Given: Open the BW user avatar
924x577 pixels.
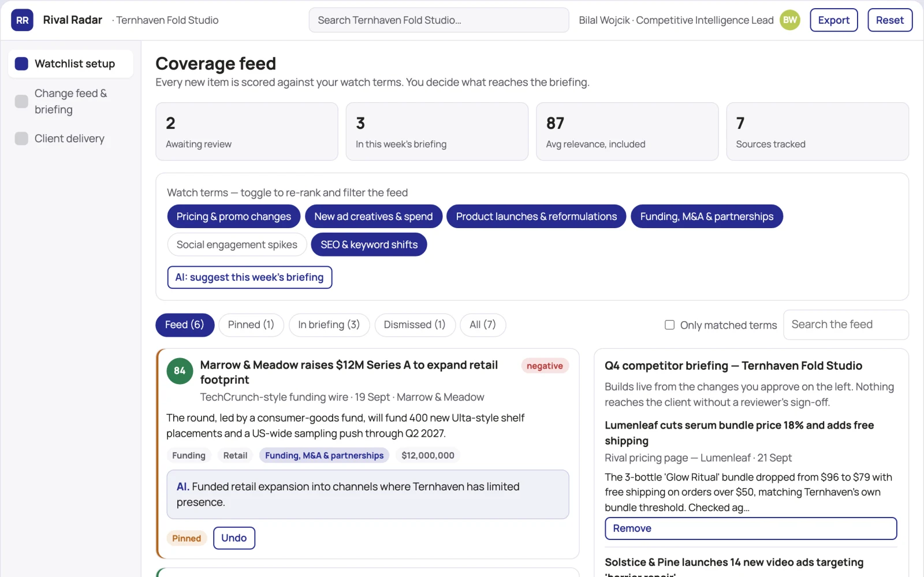Looking at the screenshot, I should coord(790,20).
